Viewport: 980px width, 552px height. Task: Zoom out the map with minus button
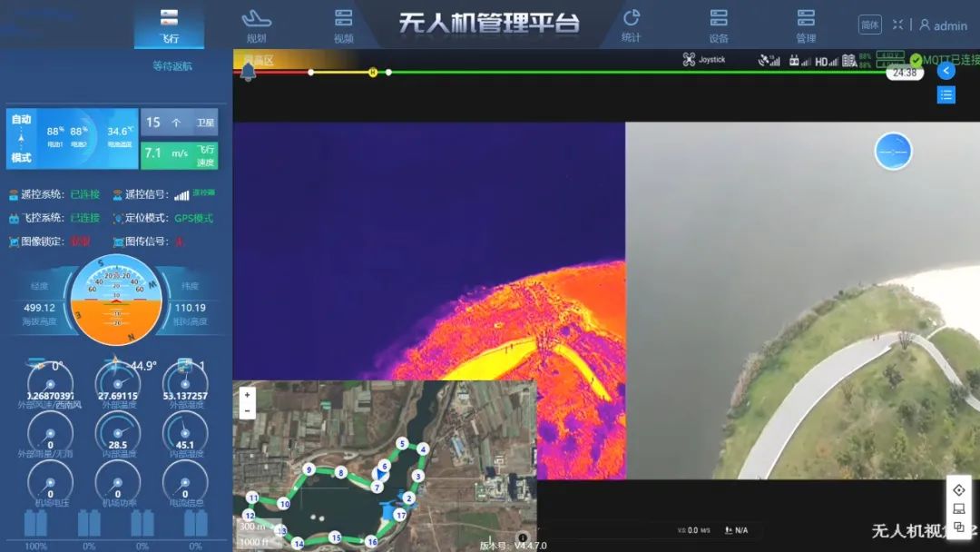coord(248,410)
